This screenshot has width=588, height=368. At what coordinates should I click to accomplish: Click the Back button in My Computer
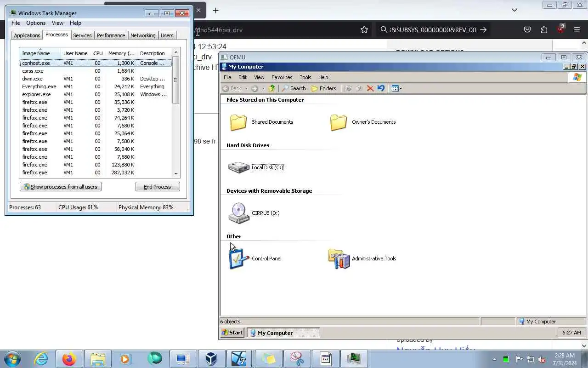232,88
